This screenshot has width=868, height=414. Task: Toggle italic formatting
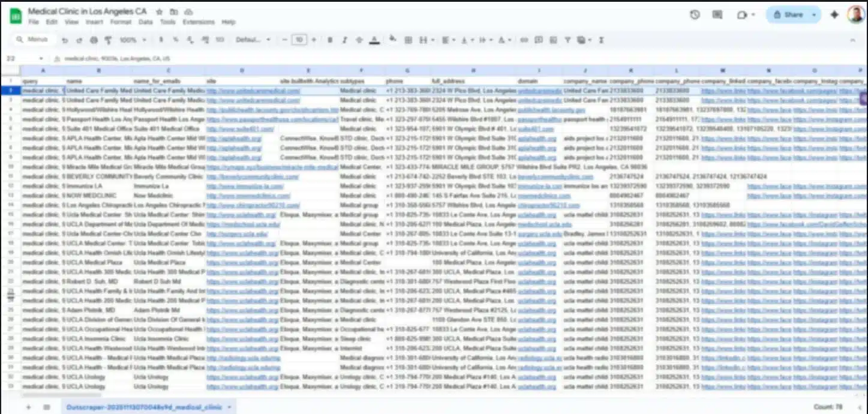tap(344, 40)
